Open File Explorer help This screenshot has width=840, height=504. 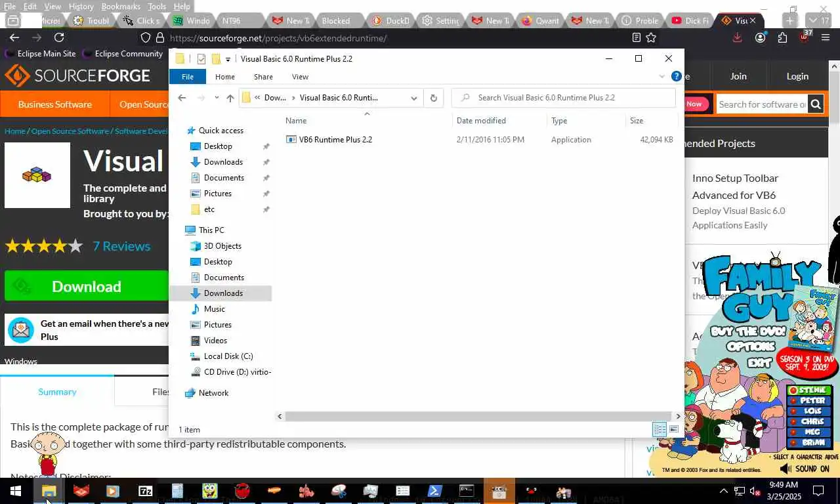pos(677,77)
